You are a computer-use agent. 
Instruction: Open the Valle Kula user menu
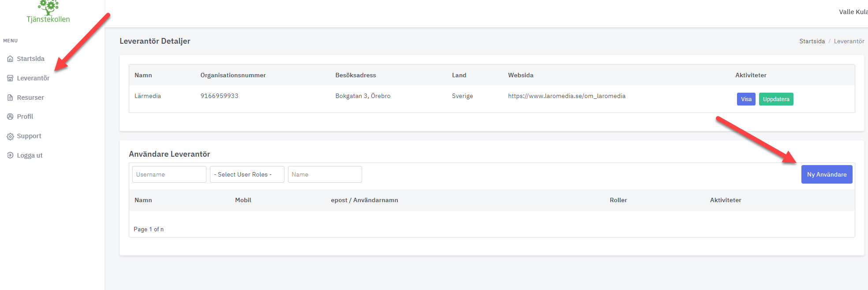coord(853,12)
